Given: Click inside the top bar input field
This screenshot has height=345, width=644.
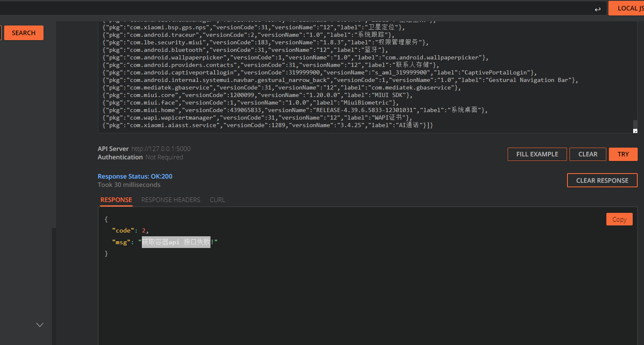Looking at the screenshot, I should [x=293, y=8].
